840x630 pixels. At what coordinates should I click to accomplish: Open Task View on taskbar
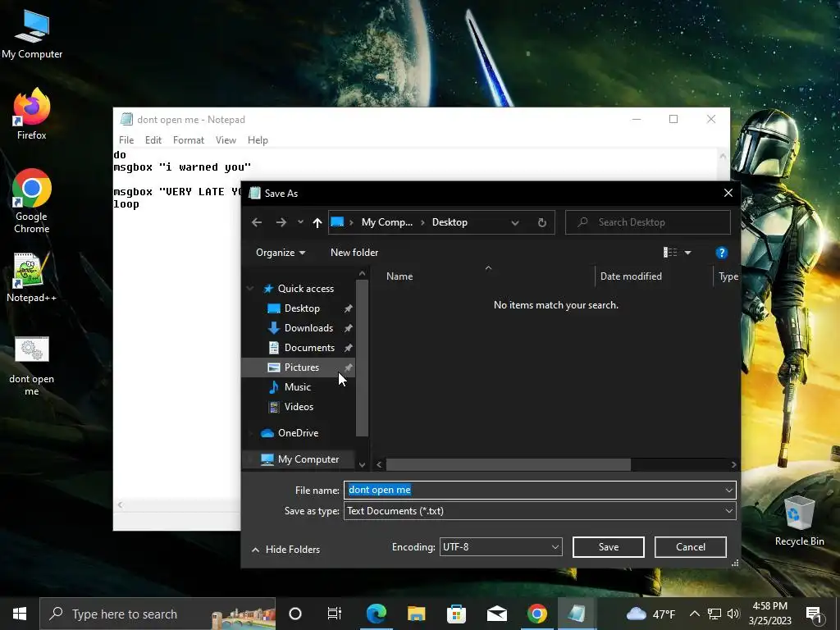(x=335, y=614)
